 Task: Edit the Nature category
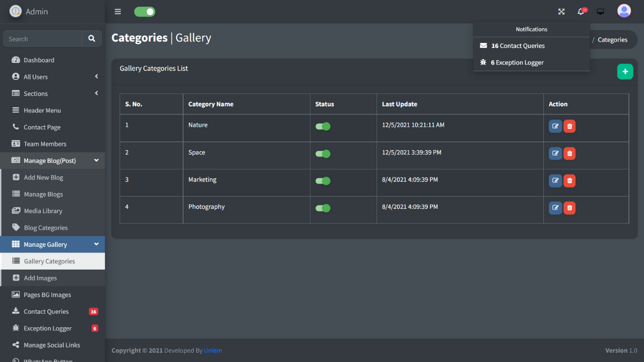coord(555,126)
